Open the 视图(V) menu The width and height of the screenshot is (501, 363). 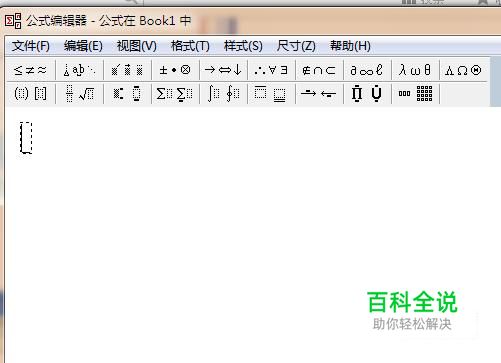[137, 46]
